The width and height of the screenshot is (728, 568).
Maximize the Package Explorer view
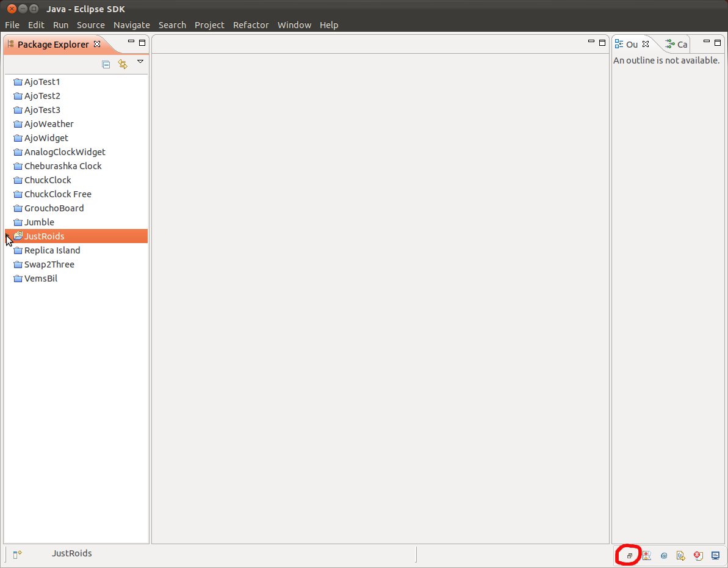(x=142, y=43)
